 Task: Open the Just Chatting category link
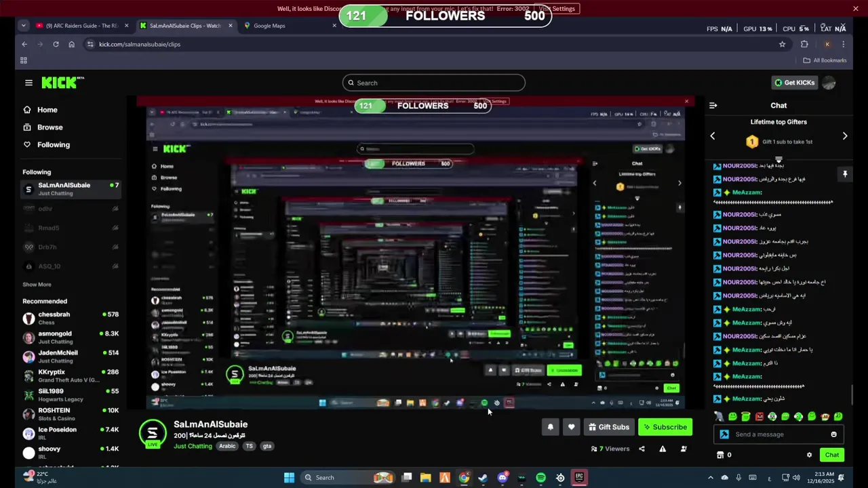click(x=193, y=446)
